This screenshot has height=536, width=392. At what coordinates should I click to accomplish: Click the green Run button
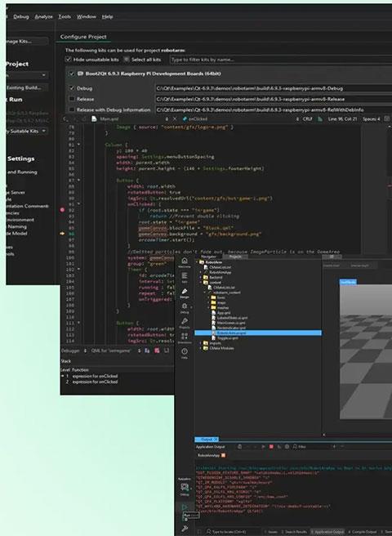[185, 507]
